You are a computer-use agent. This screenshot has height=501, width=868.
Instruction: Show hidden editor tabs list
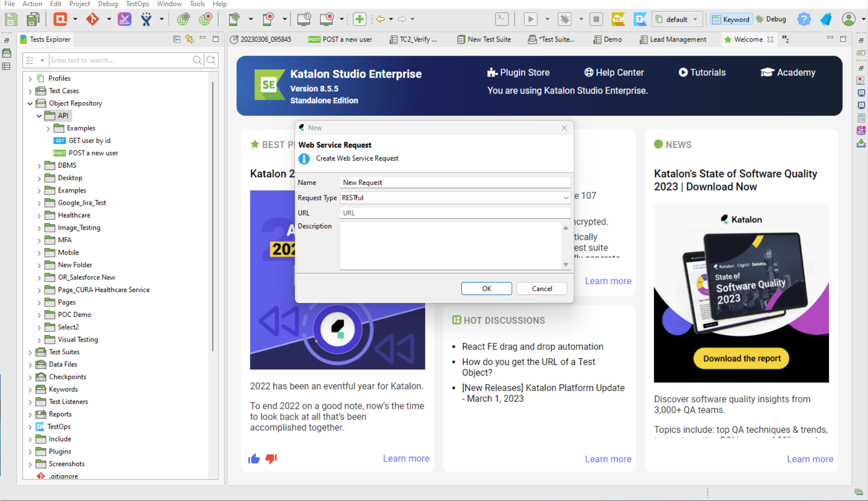pos(785,39)
